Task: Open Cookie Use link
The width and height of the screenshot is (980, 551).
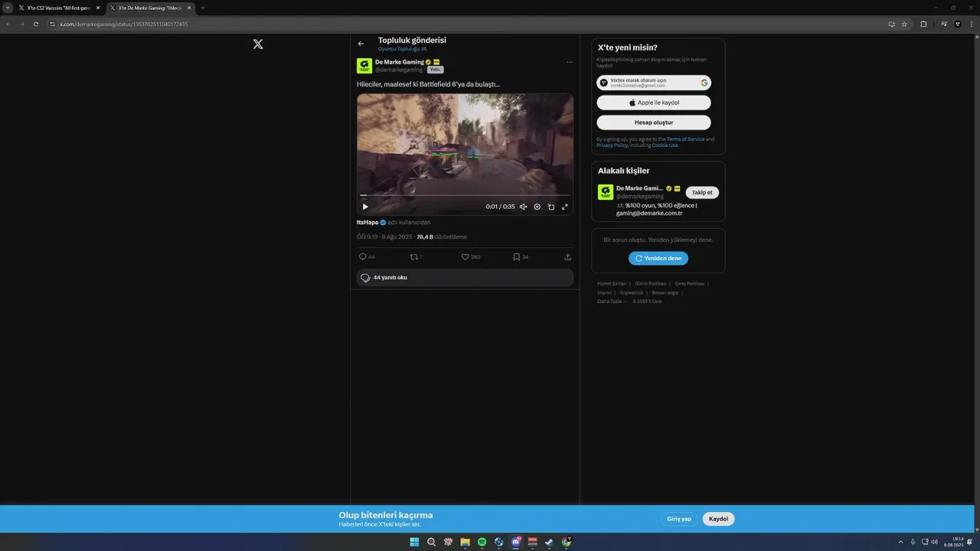Action: (664, 145)
